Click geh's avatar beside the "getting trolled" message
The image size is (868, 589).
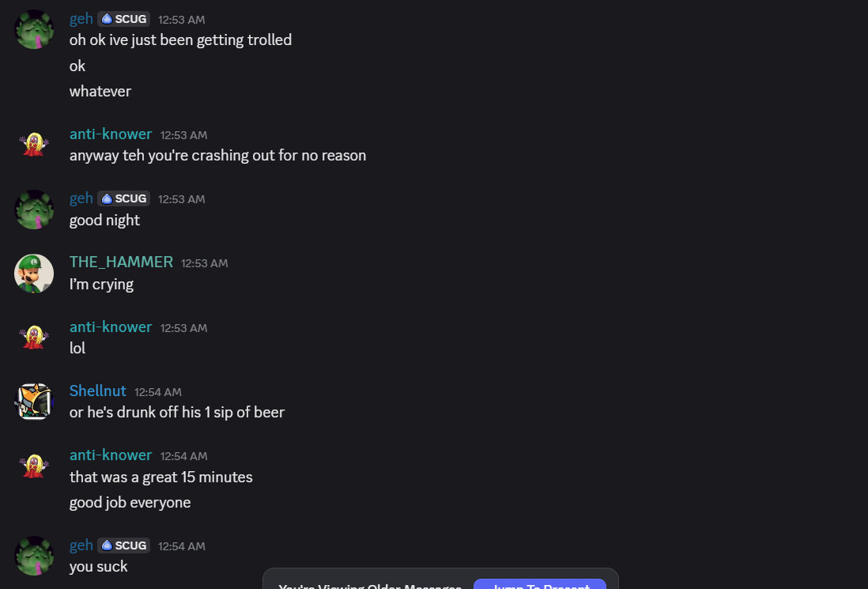pos(34,29)
